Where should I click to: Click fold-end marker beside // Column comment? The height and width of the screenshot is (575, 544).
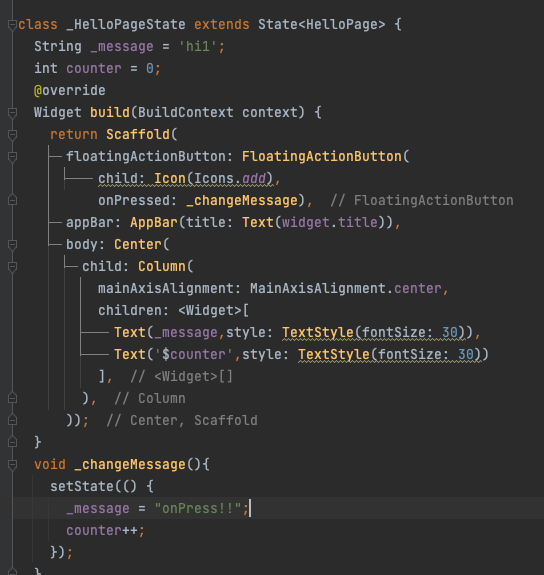[x=12, y=399]
